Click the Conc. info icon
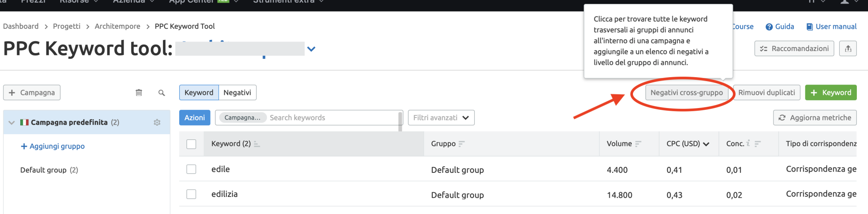 pyautogui.click(x=748, y=143)
